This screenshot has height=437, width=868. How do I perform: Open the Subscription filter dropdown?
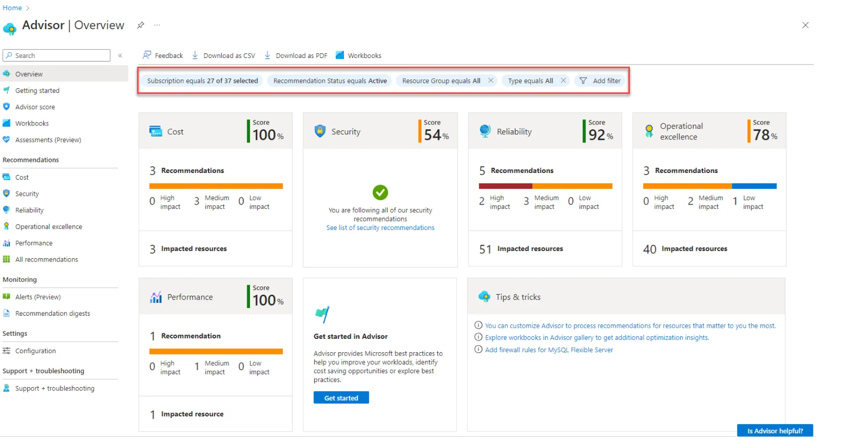[202, 80]
